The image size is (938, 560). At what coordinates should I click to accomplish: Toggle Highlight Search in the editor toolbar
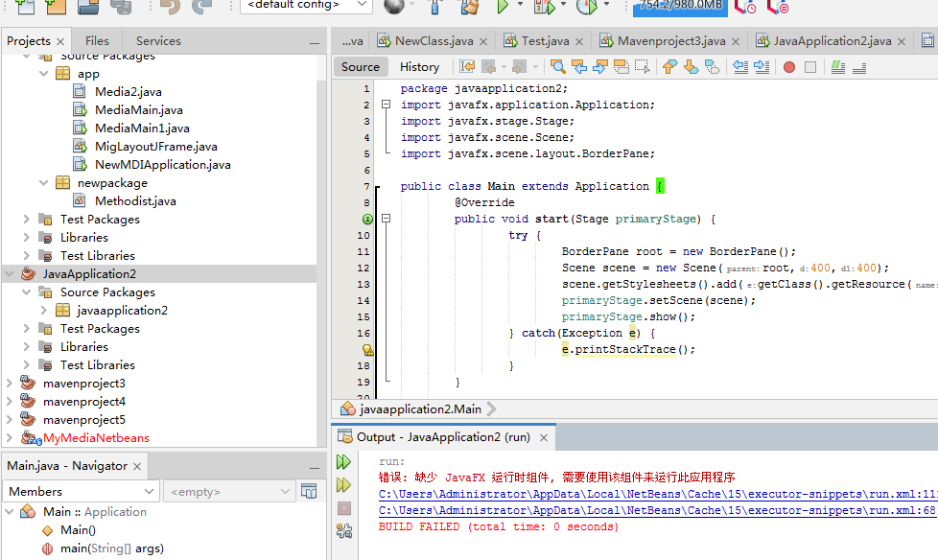tap(621, 66)
